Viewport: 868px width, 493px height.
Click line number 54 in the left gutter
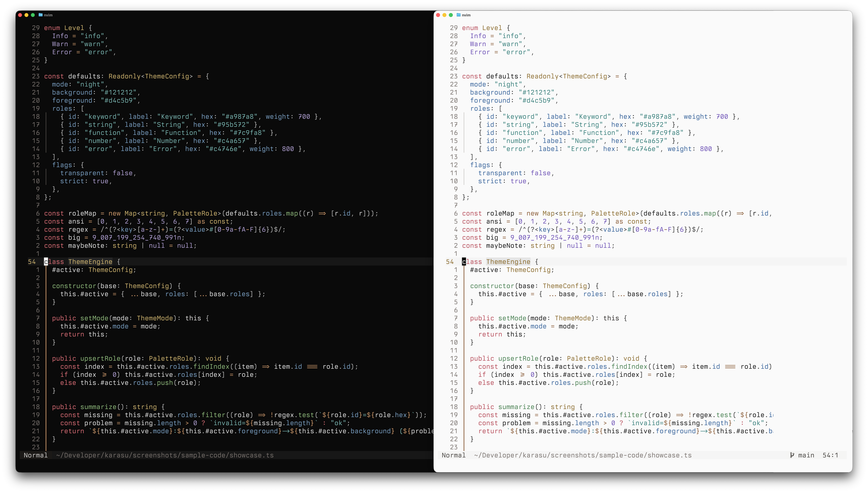coord(32,261)
